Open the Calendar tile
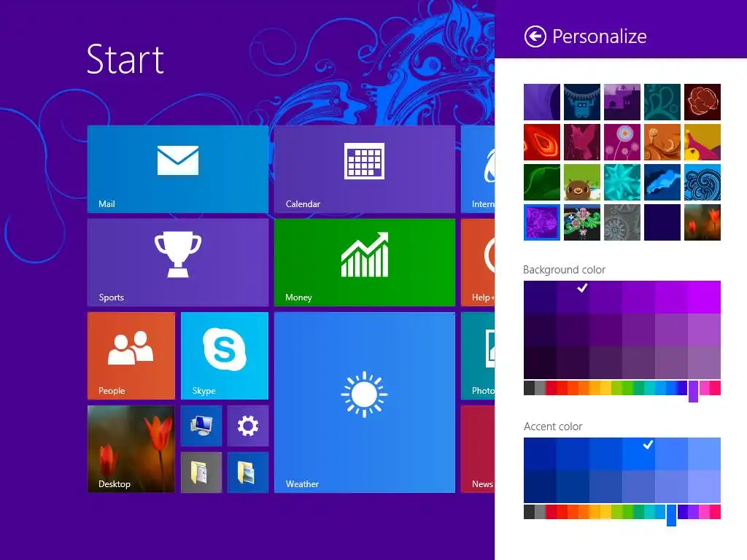Viewport: 747px width, 560px height. click(365, 169)
